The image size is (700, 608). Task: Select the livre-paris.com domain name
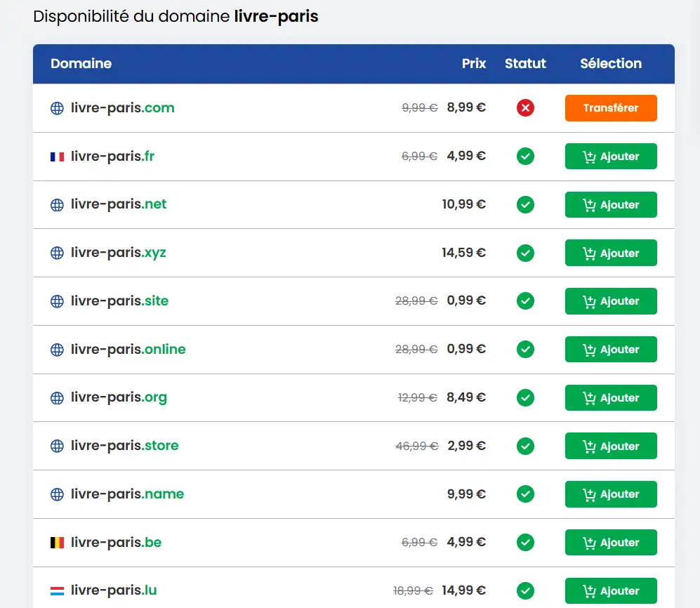122,108
